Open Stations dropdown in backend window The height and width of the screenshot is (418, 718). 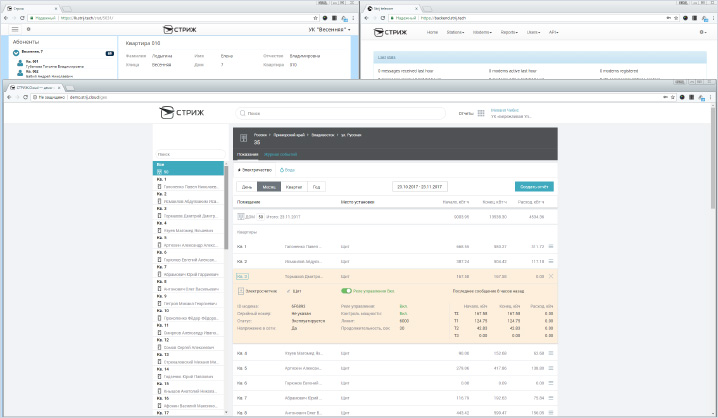pyautogui.click(x=455, y=33)
